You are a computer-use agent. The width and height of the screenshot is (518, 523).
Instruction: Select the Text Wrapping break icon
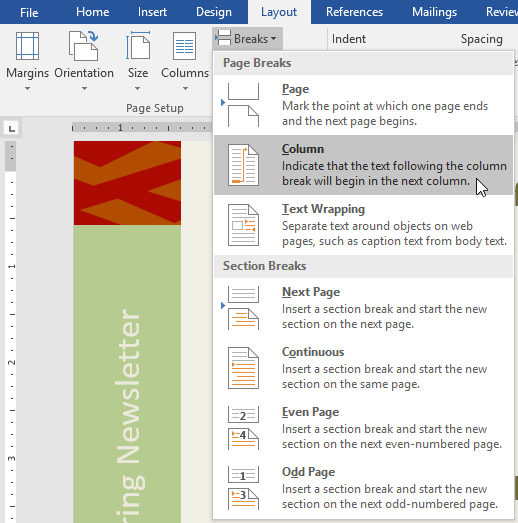tap(243, 225)
